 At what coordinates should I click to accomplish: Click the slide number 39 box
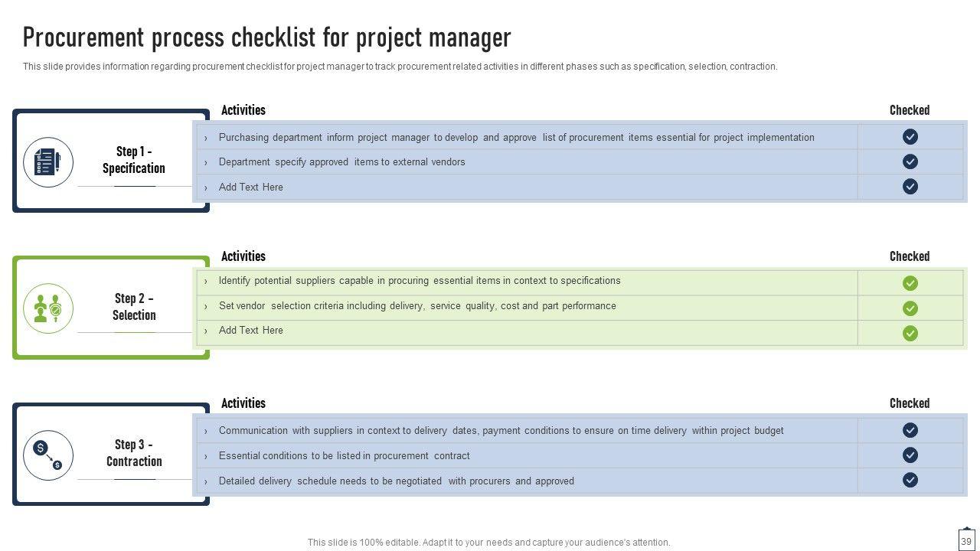966,540
